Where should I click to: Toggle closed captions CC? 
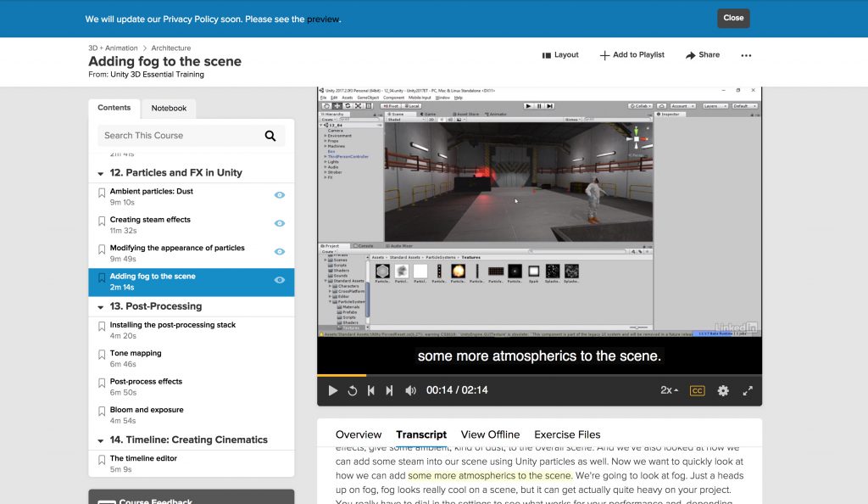click(x=697, y=390)
